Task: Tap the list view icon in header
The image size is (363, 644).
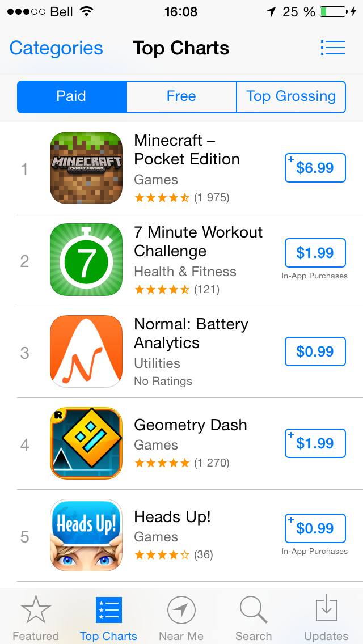Action: click(332, 48)
